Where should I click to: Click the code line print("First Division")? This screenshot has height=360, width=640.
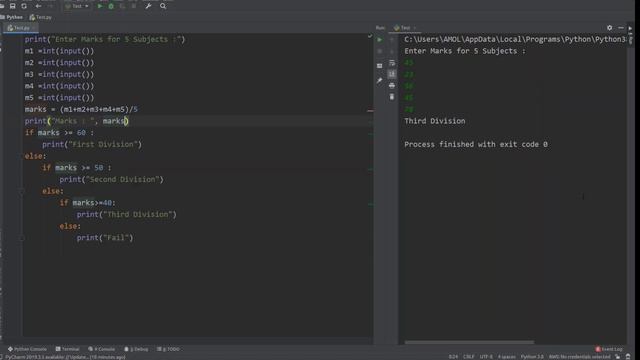(x=92, y=144)
